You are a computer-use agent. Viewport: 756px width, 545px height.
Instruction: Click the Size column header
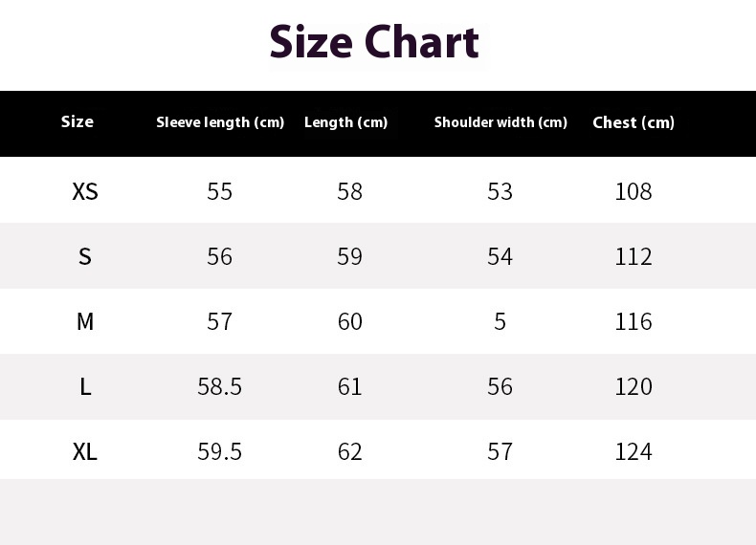(78, 121)
